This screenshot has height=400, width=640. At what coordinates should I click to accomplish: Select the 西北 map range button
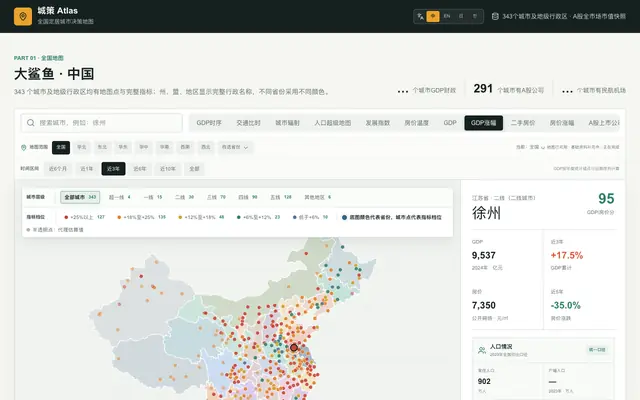pos(206,147)
